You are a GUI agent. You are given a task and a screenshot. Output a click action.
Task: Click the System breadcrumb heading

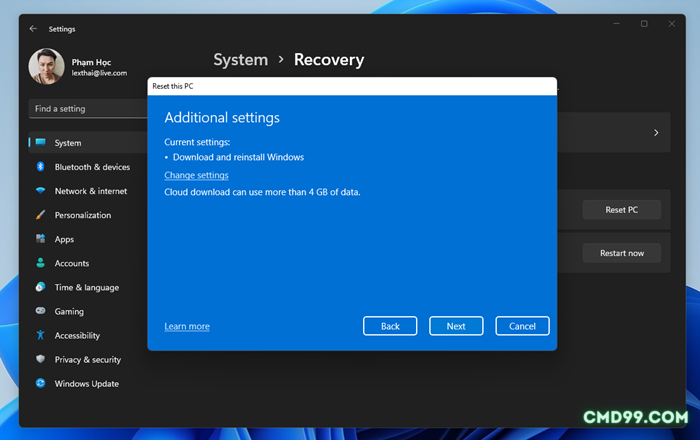[x=241, y=59]
